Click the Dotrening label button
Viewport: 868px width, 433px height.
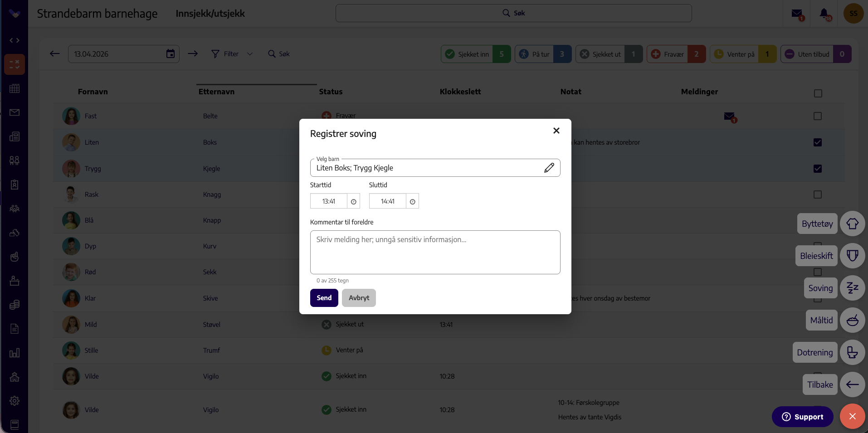pos(815,352)
